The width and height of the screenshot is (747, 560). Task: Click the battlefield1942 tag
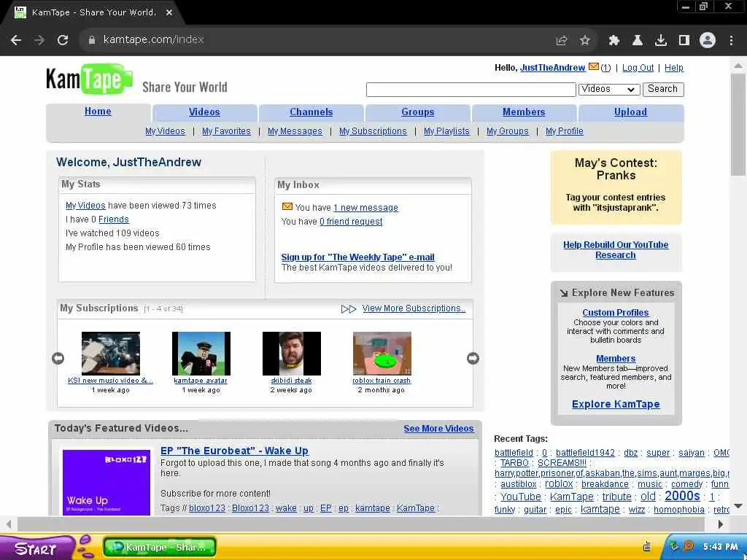click(x=585, y=453)
